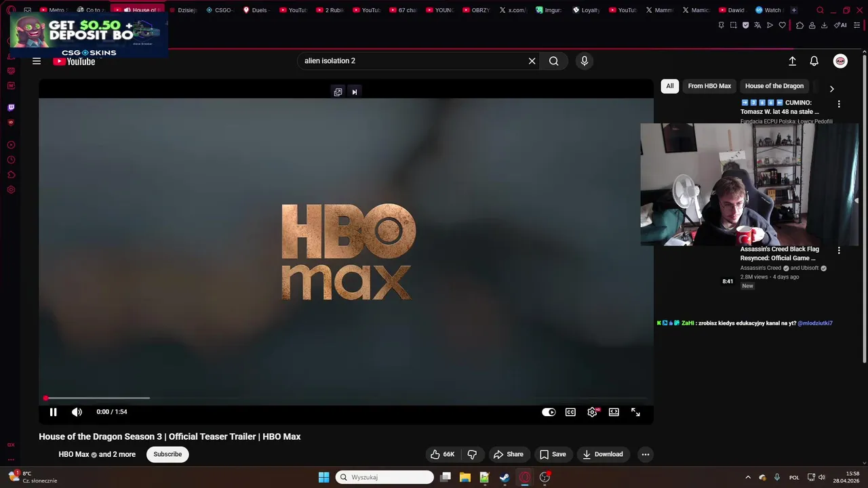
Task: Open the AI assistant button in toolbar
Action: coord(840,25)
